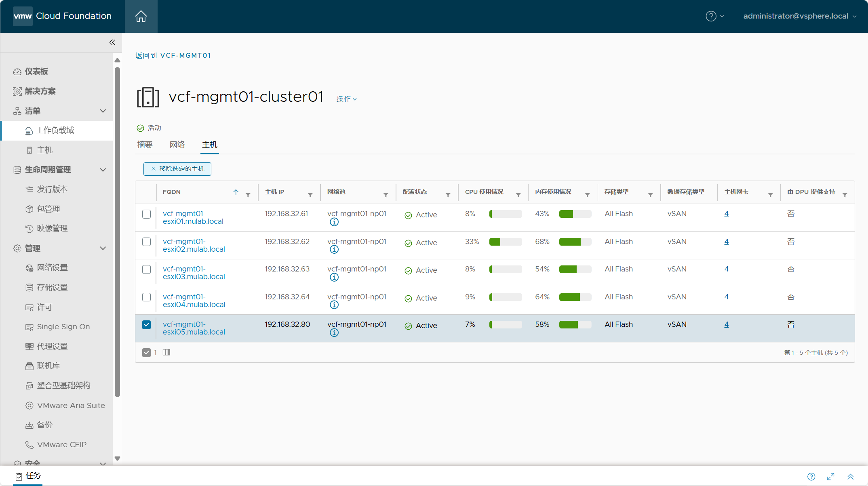Tick the checkbox for vcf-mgmt01-esxi04 host
Viewport: 868px width, 486px height.
pyautogui.click(x=147, y=297)
